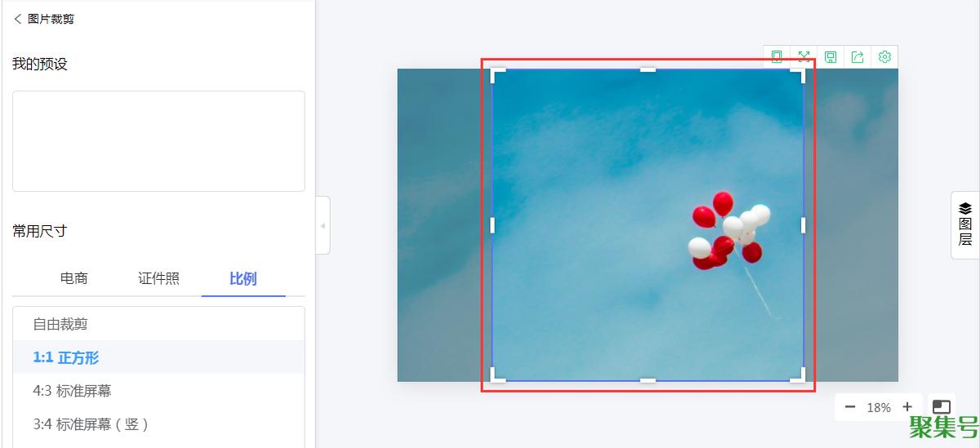The width and height of the screenshot is (980, 448).
Task: Open canvas settings gear icon
Action: pos(884,56)
